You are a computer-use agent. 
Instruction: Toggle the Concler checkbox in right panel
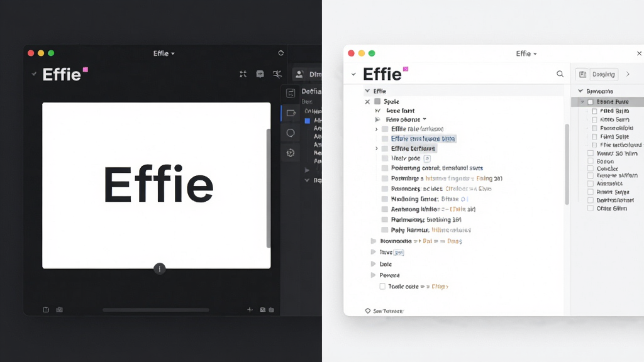tap(590, 168)
